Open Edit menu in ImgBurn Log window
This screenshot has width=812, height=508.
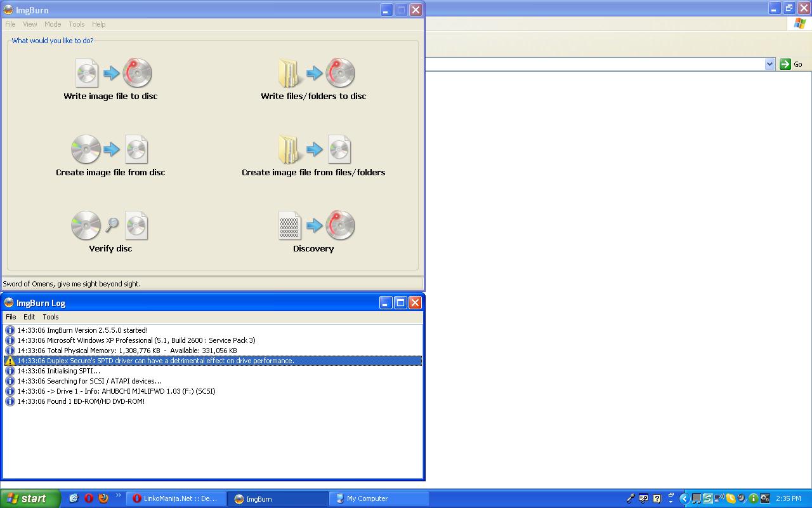(29, 317)
